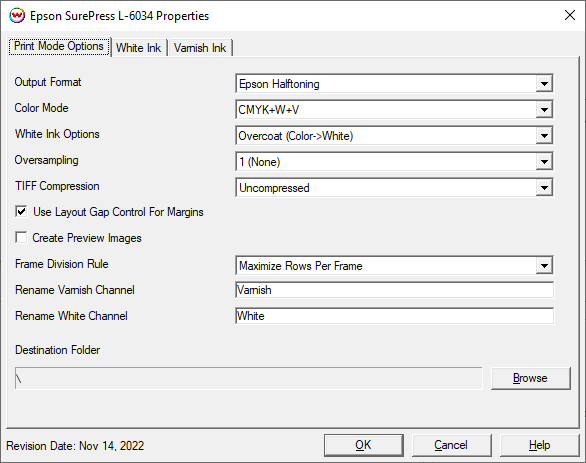Uncheck Use Layout Gap Control For Margins

pyautogui.click(x=21, y=212)
